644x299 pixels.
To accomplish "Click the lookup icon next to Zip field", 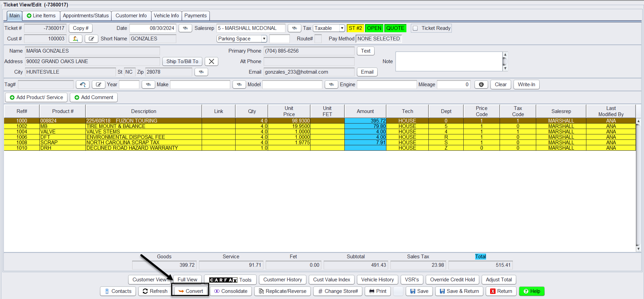I will point(201,72).
